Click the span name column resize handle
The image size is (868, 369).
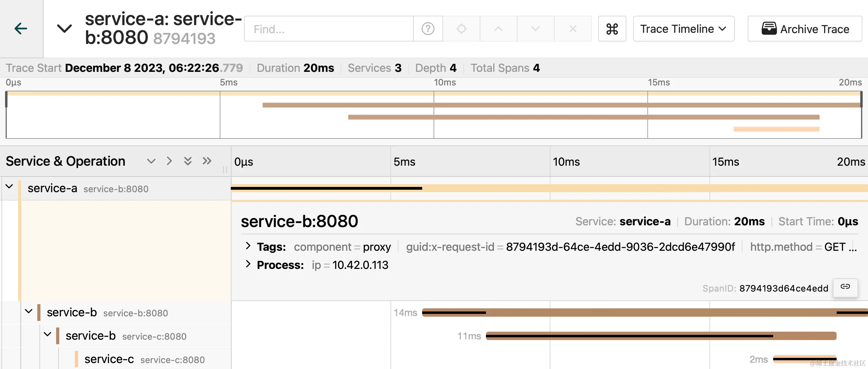[x=225, y=170]
